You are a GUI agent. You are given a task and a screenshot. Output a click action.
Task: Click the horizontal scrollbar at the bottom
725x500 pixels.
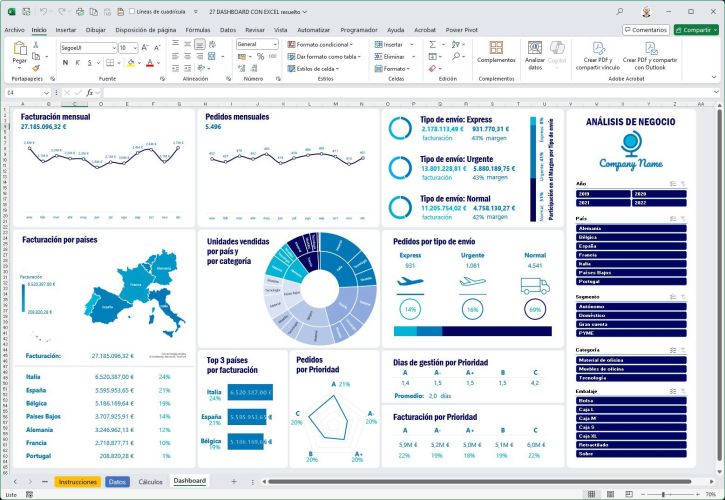point(480,482)
